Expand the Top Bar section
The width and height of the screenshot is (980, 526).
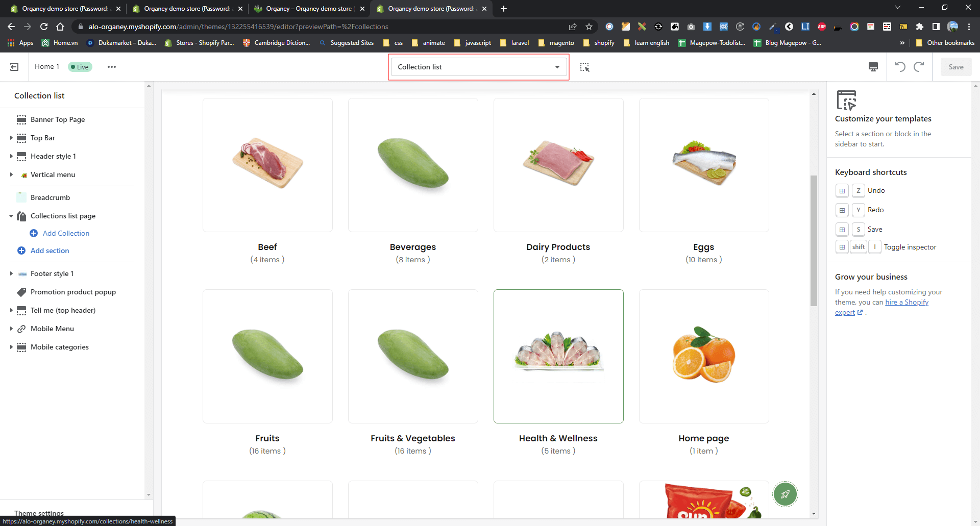pos(11,138)
